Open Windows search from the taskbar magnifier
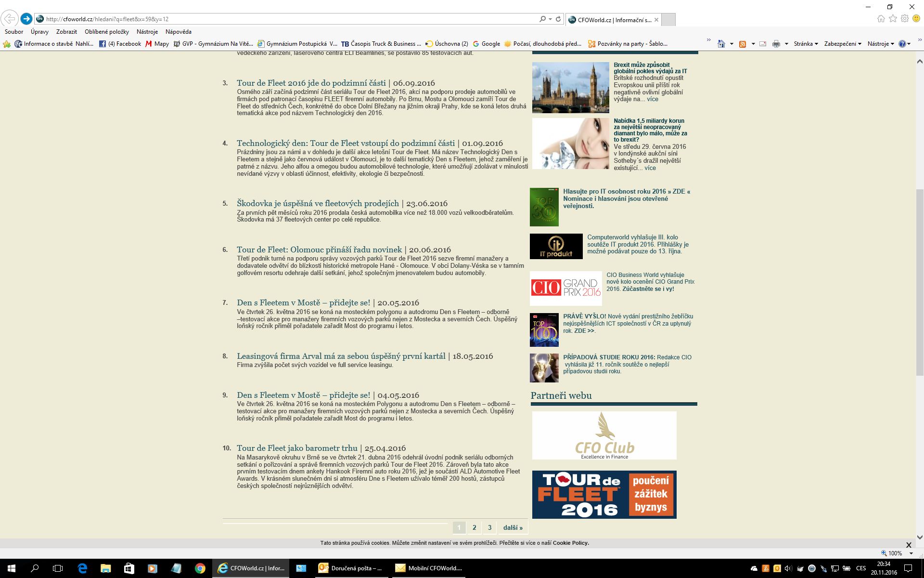Screen dimensions: 924x578 click(35, 568)
